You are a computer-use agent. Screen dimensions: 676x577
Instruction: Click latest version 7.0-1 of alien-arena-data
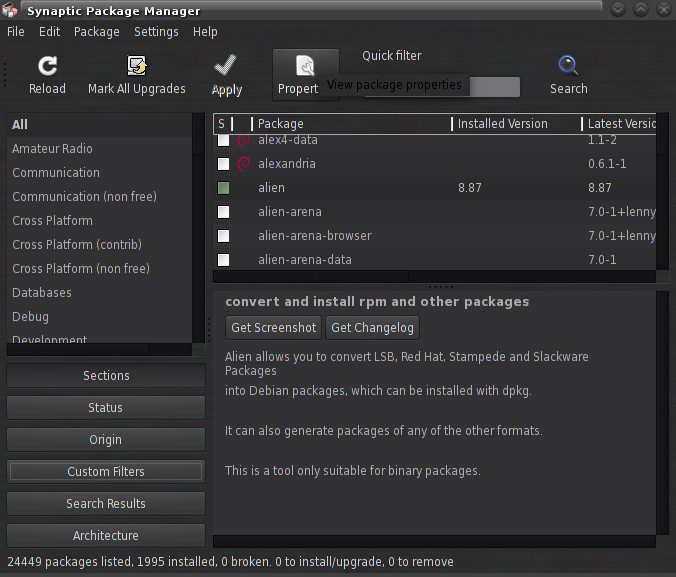coord(602,260)
